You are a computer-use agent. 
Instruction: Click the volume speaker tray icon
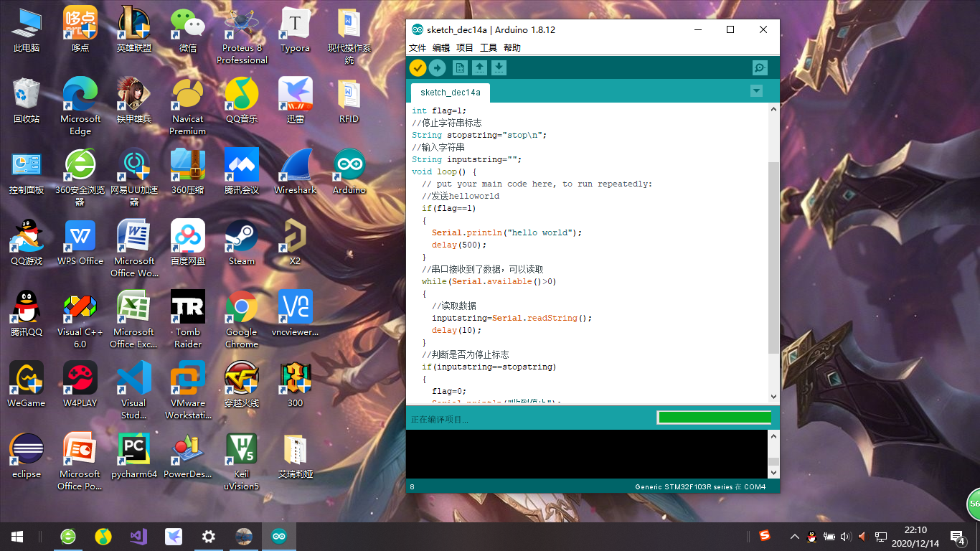(x=845, y=536)
